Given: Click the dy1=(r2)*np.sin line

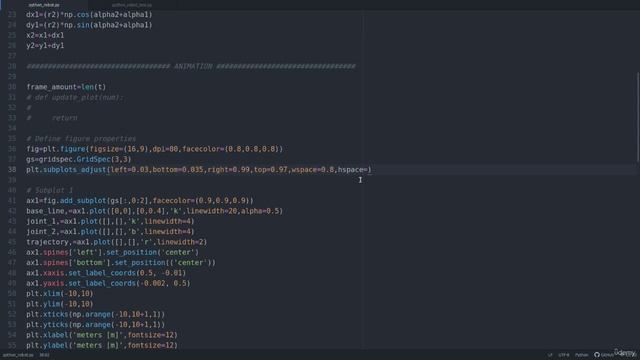Looking at the screenshot, I should point(89,25).
